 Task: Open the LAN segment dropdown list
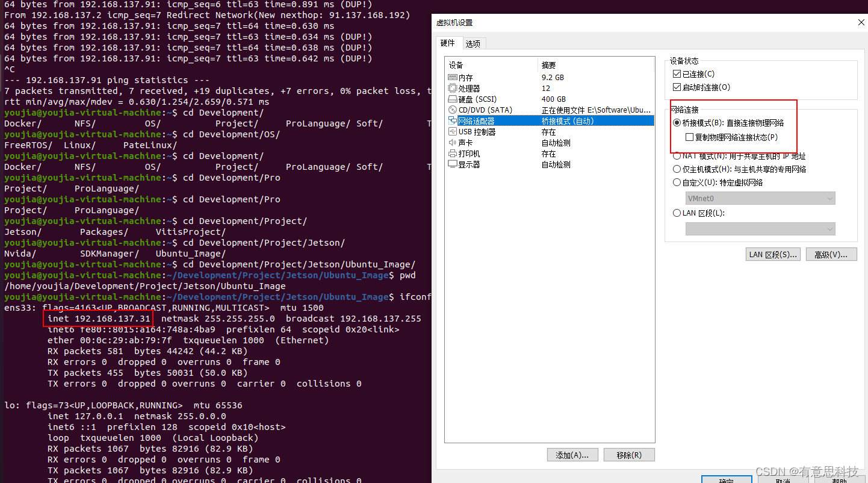(760, 229)
